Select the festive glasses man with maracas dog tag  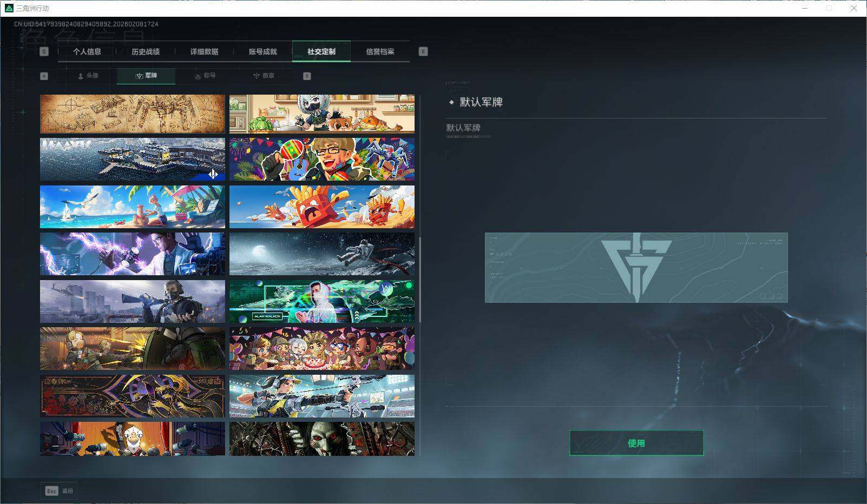322,160
